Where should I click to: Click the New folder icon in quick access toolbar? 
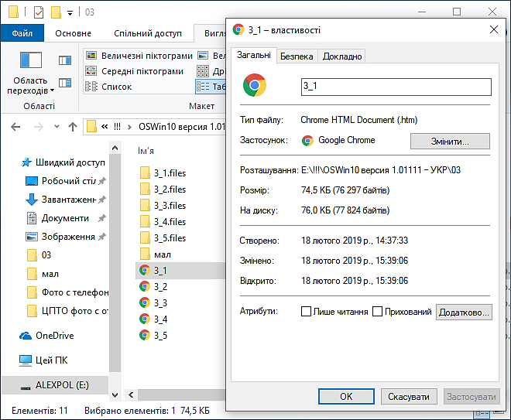click(x=56, y=12)
